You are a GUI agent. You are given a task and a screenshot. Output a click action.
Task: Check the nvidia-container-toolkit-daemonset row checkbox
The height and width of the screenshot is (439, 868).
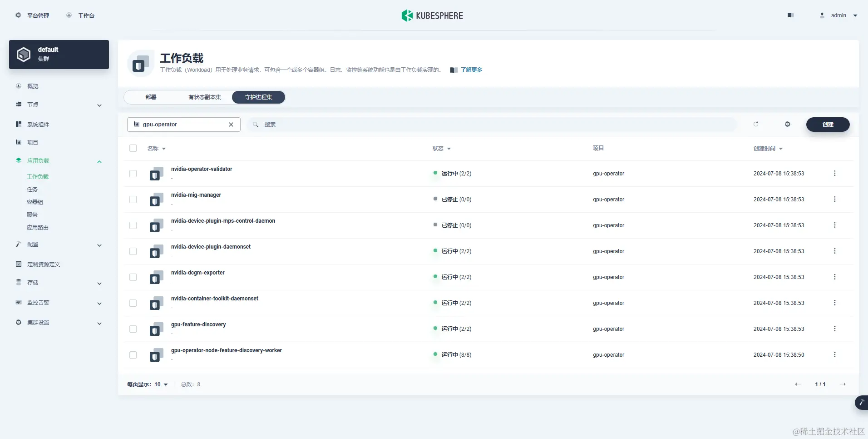133,303
